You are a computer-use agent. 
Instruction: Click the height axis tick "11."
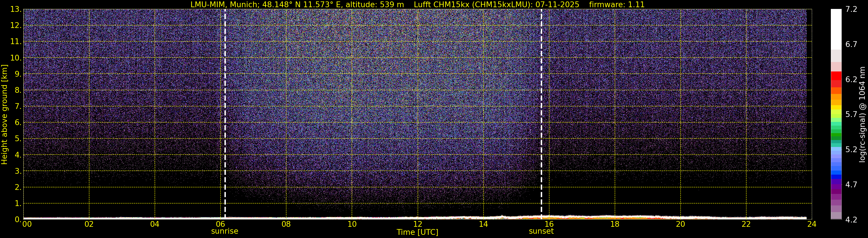(16, 41)
